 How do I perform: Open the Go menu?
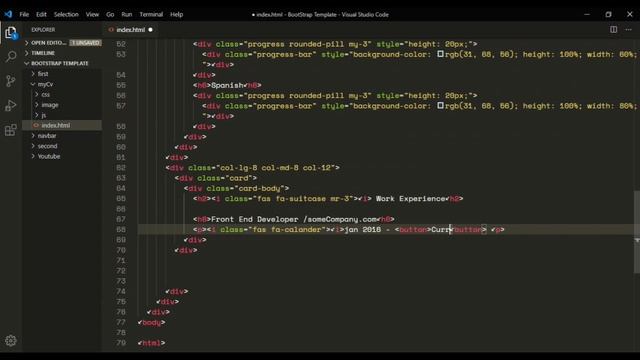110,14
